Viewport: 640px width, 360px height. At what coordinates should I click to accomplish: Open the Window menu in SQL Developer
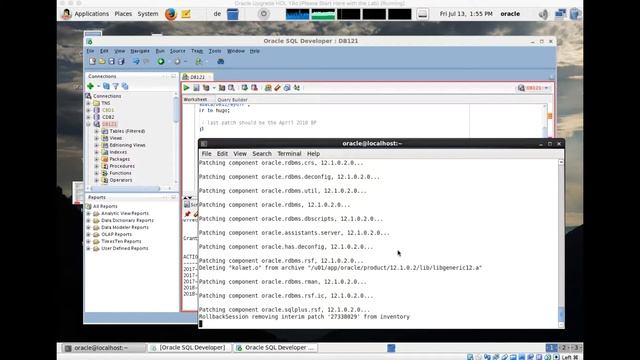click(x=236, y=51)
